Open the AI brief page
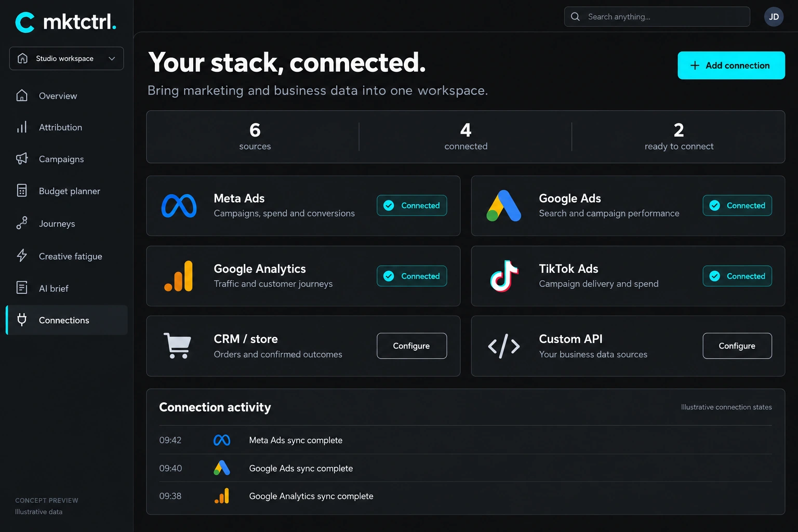Image resolution: width=798 pixels, height=532 pixels. (66, 288)
